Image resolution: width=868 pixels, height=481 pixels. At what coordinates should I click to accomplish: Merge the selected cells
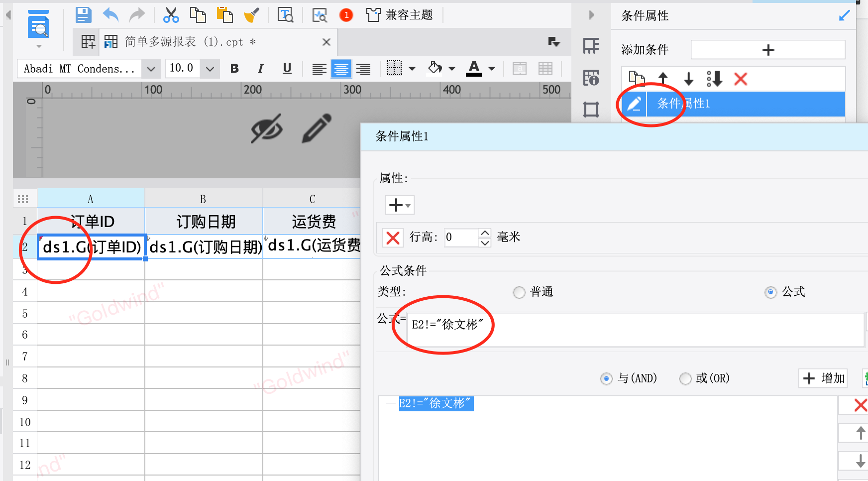pyautogui.click(x=520, y=68)
